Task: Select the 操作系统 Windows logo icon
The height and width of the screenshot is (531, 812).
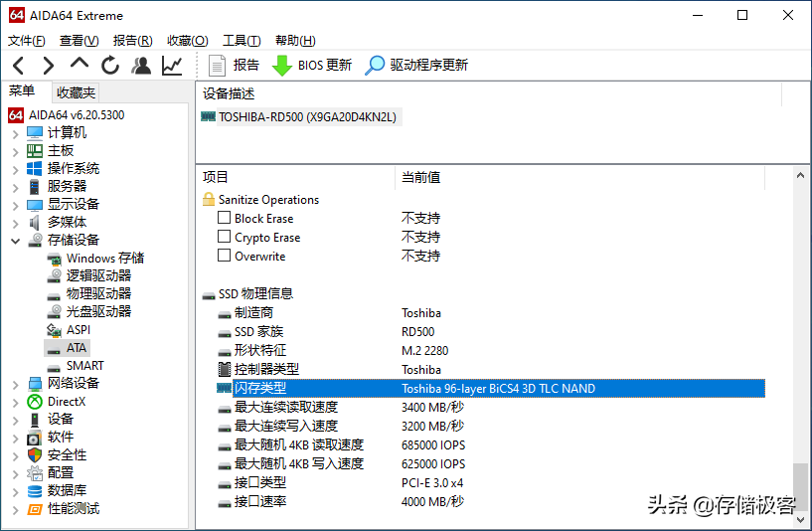Action: pos(35,168)
